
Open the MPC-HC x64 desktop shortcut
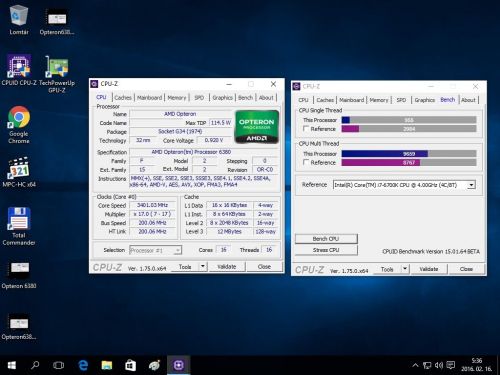(19, 172)
